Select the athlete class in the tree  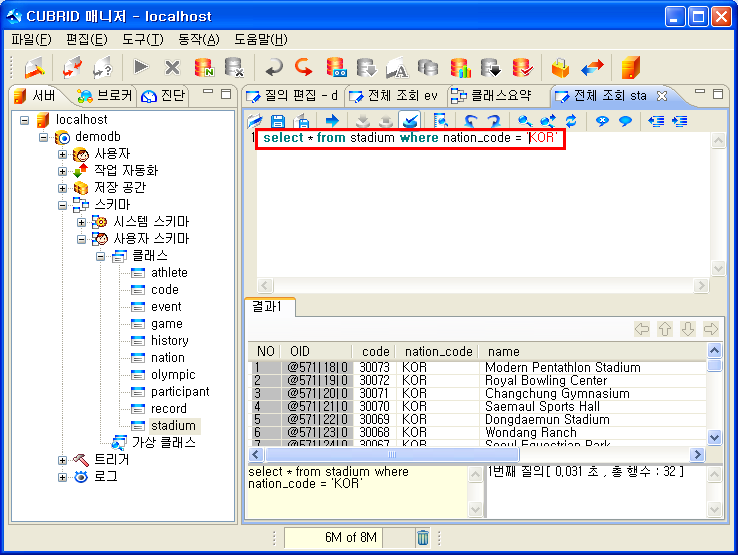[x=169, y=273]
